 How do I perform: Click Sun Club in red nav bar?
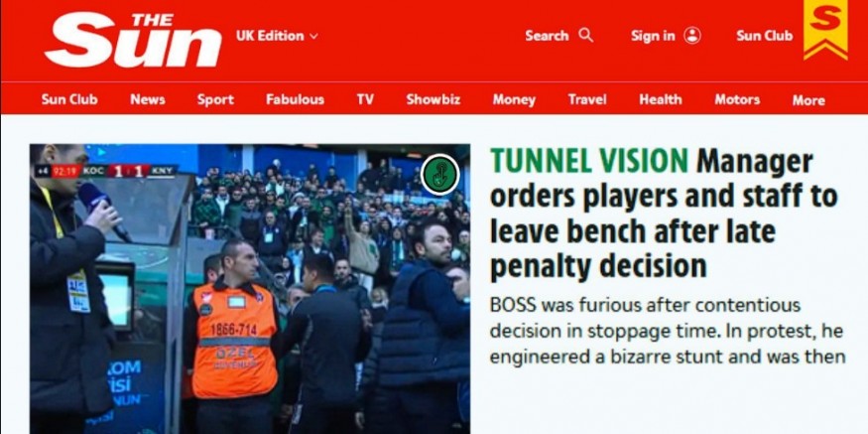coord(69,99)
